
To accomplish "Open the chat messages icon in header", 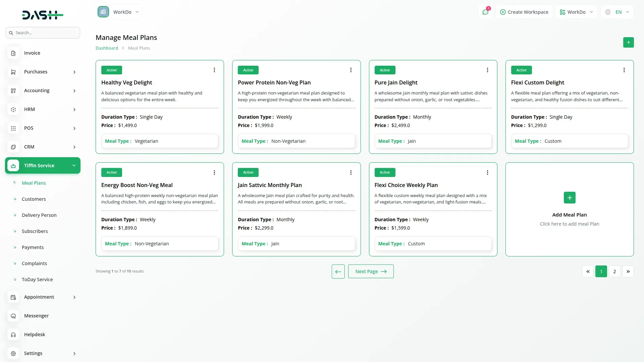I will click(485, 12).
